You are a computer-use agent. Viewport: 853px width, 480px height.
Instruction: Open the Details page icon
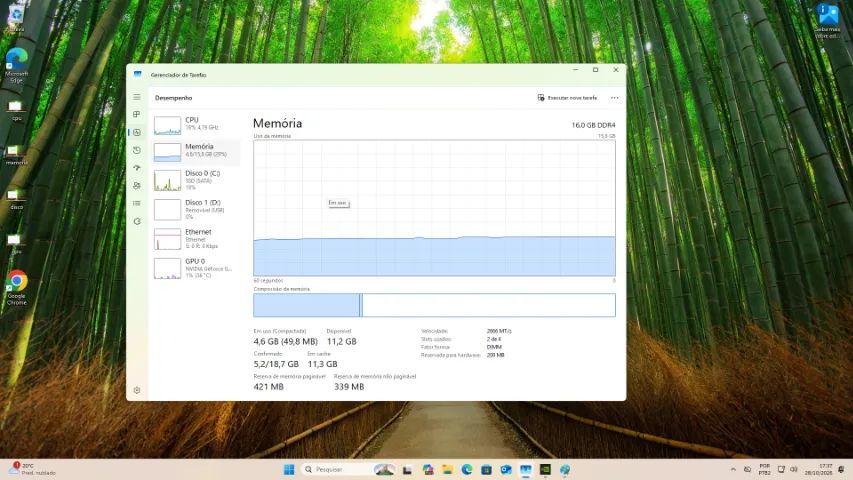[x=137, y=203]
